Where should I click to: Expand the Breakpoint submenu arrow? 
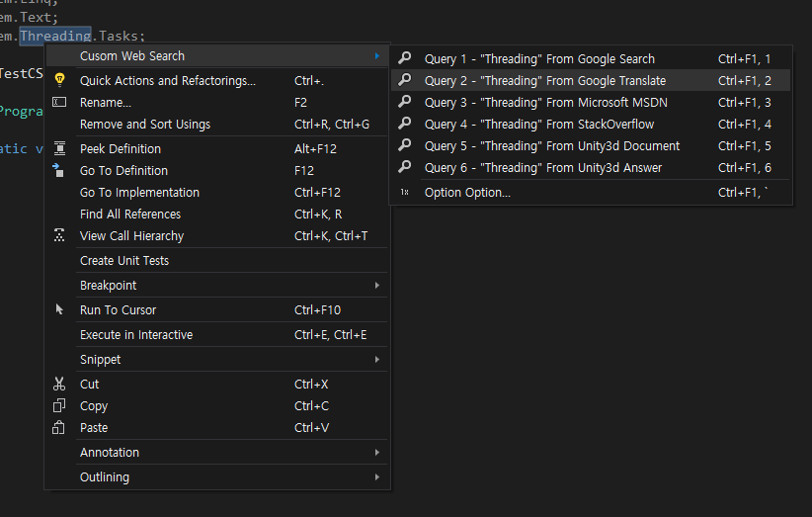pyautogui.click(x=377, y=286)
